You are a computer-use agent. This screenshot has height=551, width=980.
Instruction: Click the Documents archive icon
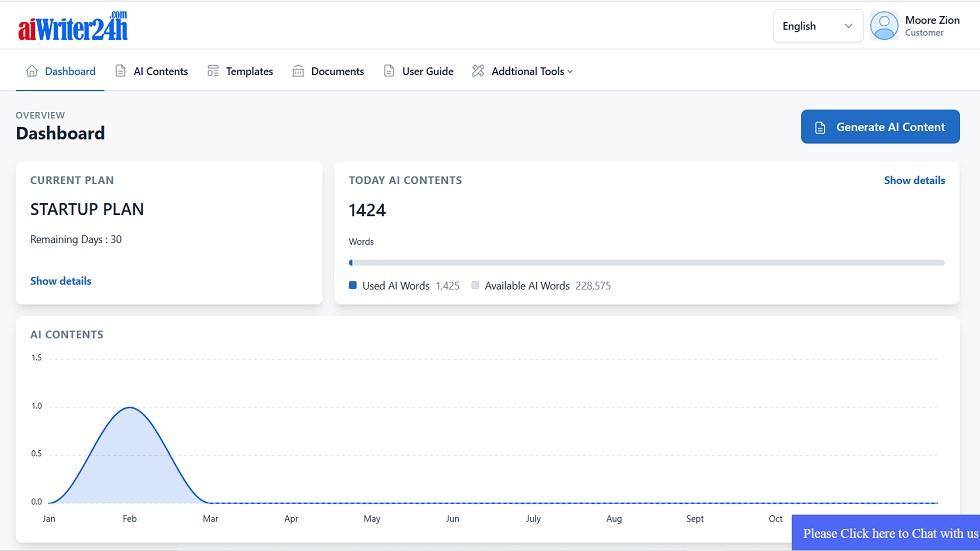[298, 71]
